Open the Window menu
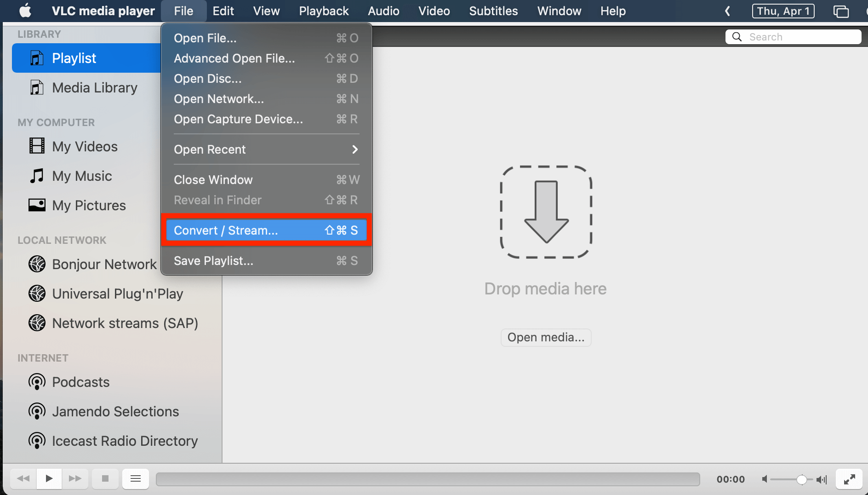 [559, 11]
